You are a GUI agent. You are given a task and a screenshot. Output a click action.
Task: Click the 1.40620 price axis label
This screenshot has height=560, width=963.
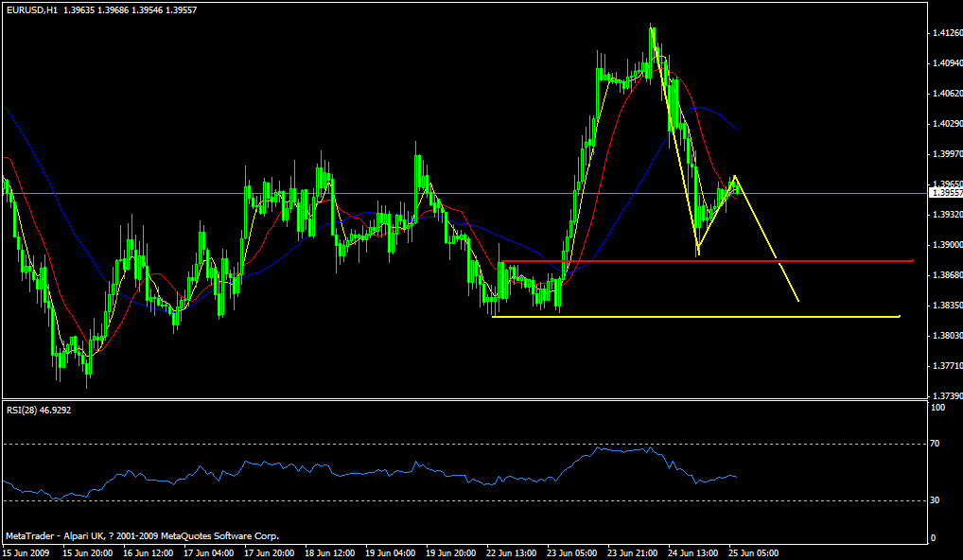[948, 94]
